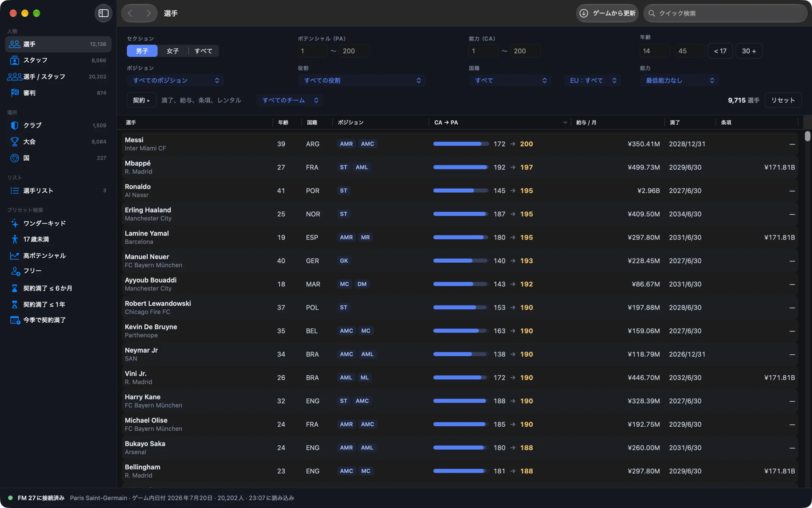Expand the 契約 filter button
This screenshot has width=812, height=508.
point(141,100)
